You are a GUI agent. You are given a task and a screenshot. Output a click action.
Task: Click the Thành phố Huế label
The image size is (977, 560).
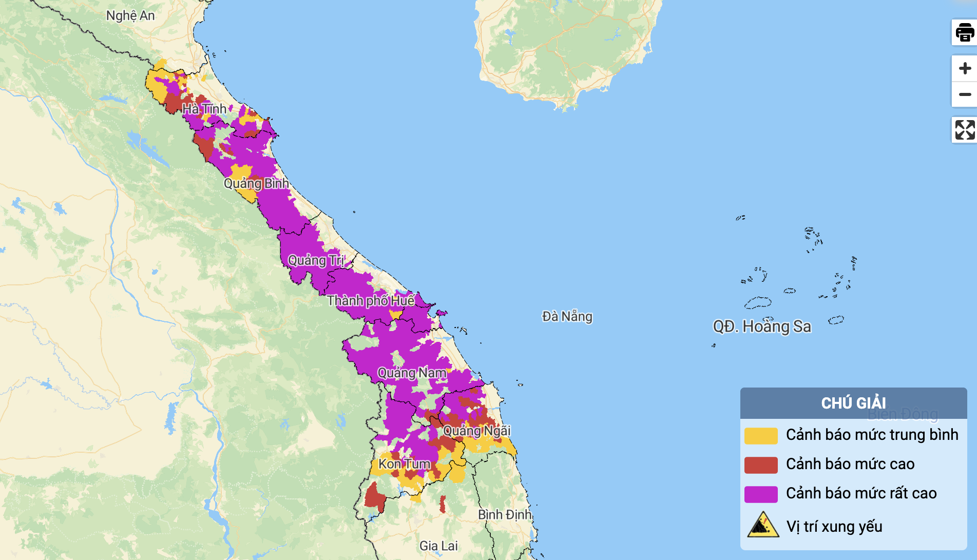[371, 301]
